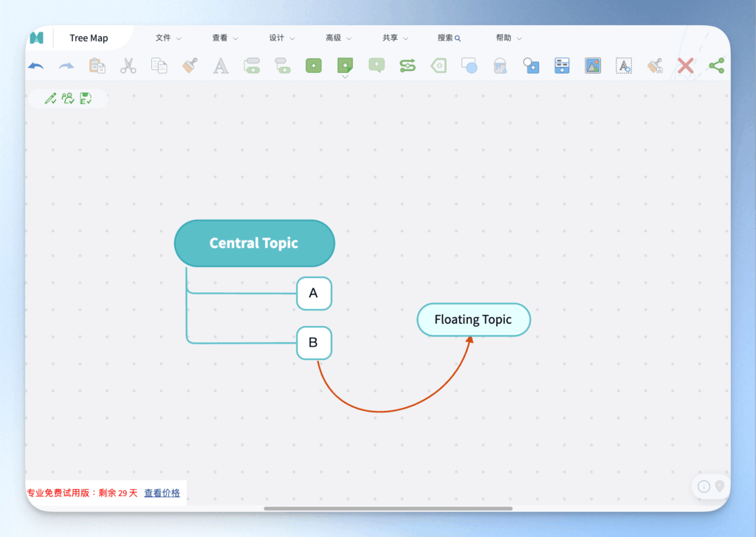Click the red delete X icon

685,65
